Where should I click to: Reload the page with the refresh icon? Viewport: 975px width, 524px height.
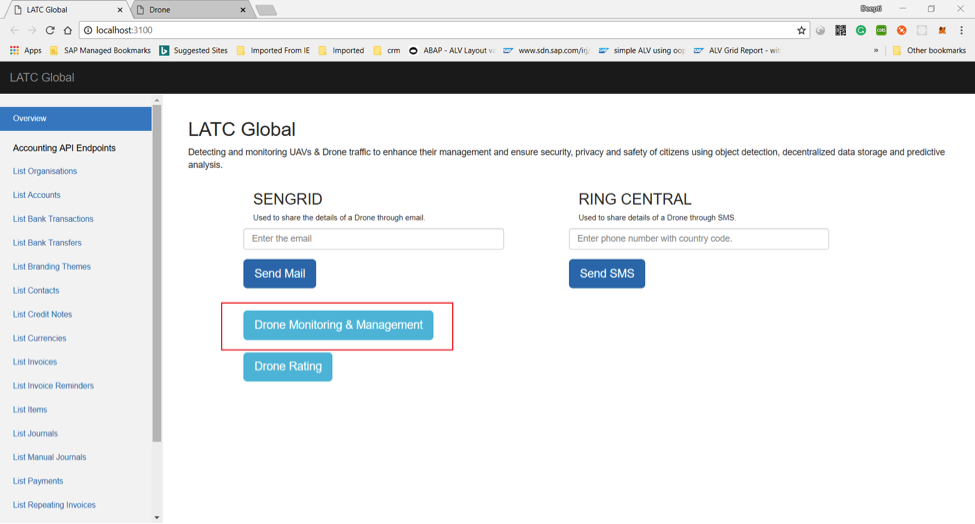[50, 30]
